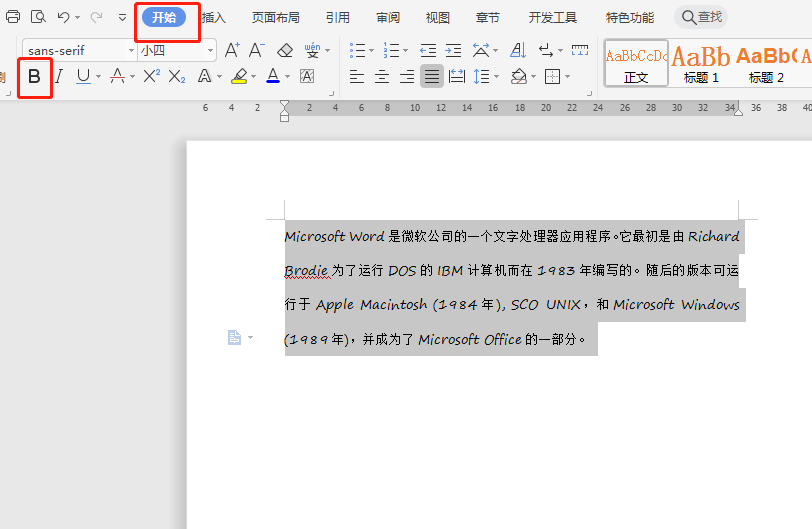Select the 正文 style
The image size is (812, 529).
(636, 64)
